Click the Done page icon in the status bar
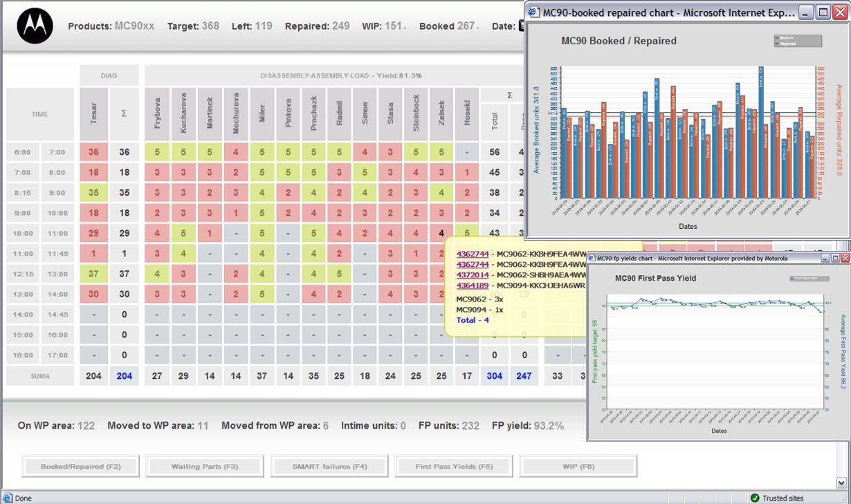 (8, 498)
